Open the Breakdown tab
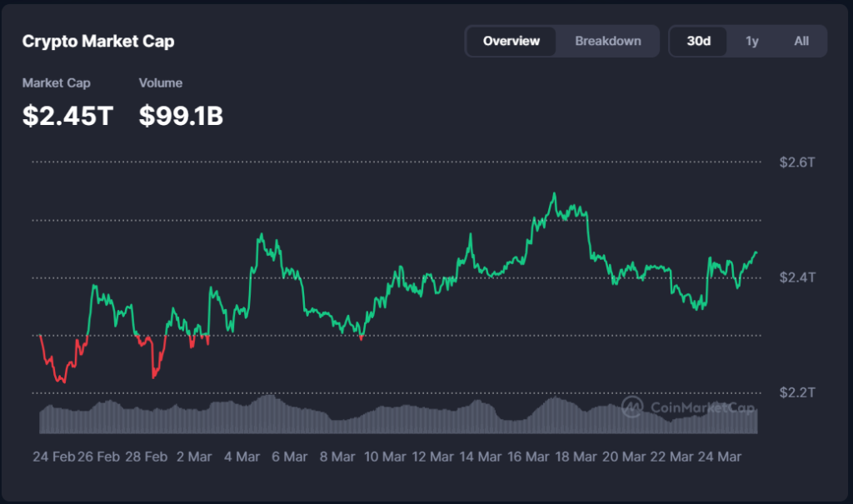This screenshot has width=853, height=504. coord(608,41)
